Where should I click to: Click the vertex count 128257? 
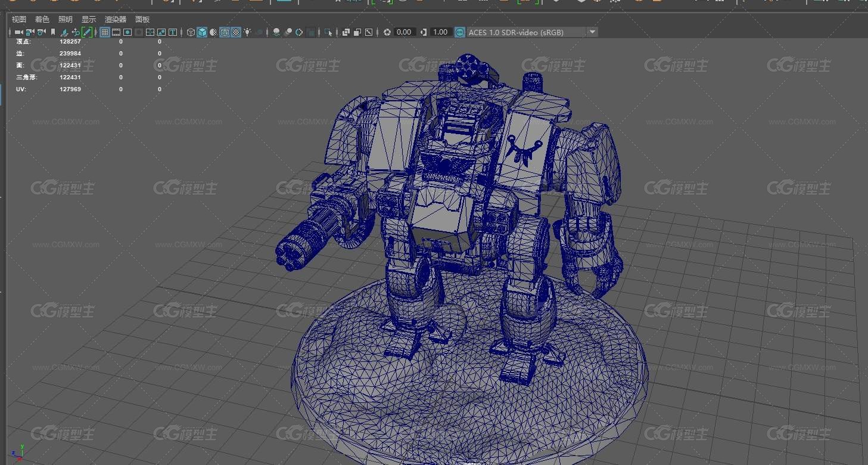[x=70, y=42]
